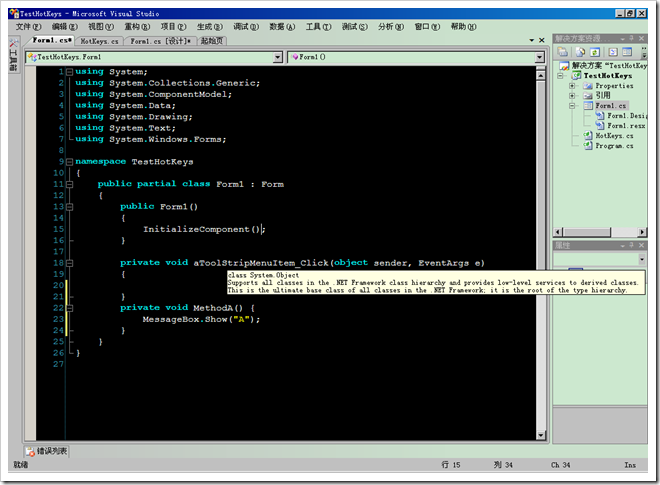Click editor vertical scrollbar down arrow
The width and height of the screenshot is (660, 485).
click(x=541, y=435)
